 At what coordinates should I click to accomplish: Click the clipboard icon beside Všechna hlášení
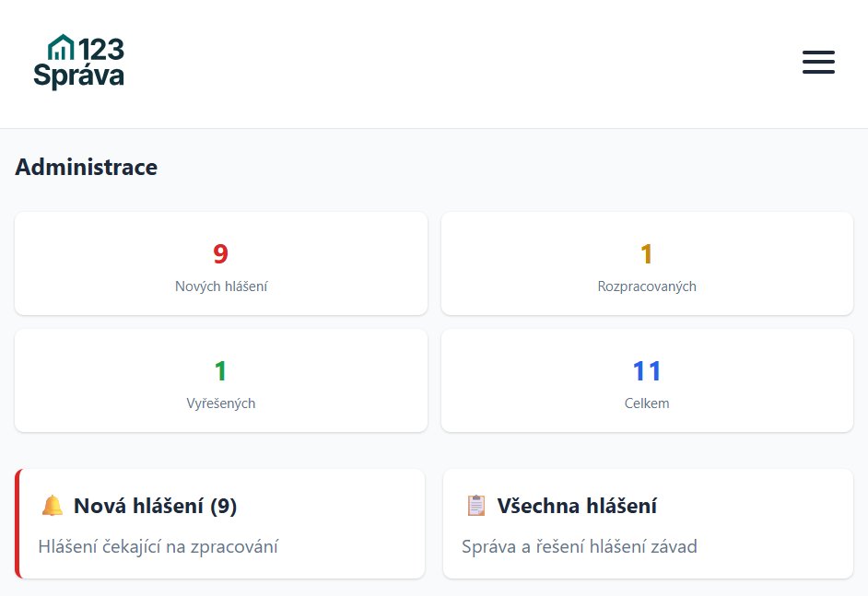pyautogui.click(x=475, y=505)
